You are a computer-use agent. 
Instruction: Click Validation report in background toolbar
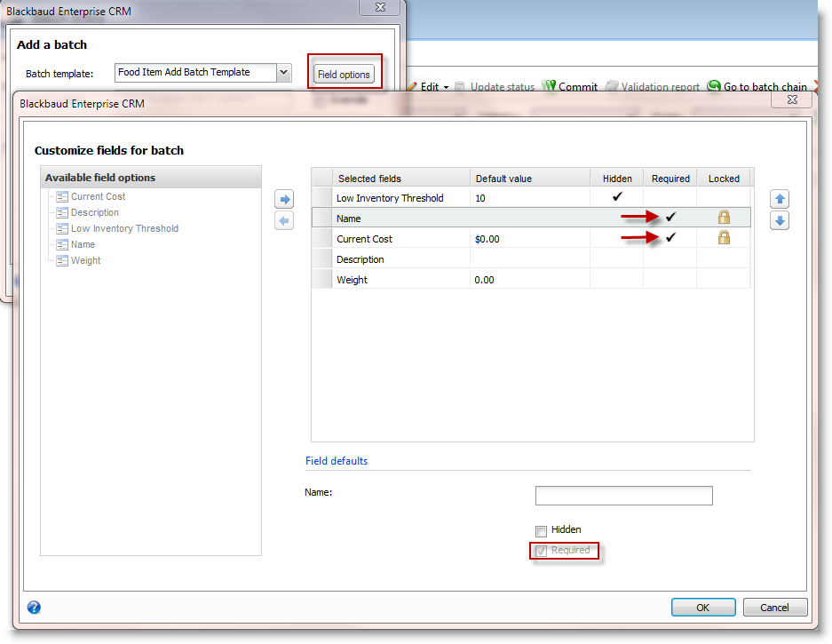(x=653, y=86)
